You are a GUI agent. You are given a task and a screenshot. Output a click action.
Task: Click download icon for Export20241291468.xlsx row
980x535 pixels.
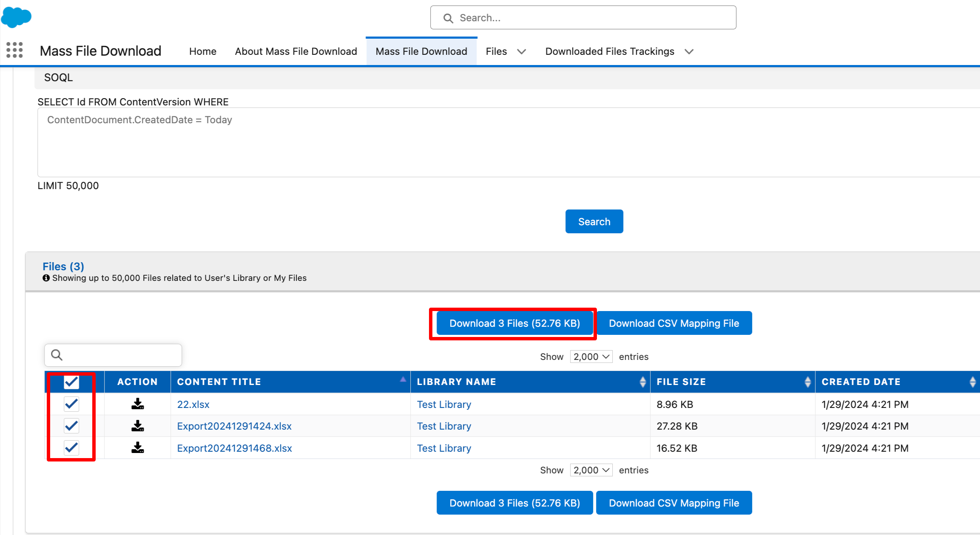[x=137, y=448]
